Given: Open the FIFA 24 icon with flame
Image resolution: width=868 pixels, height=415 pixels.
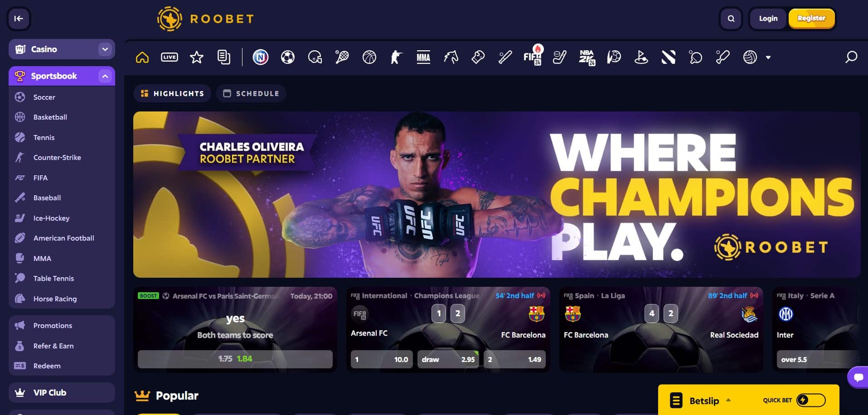Looking at the screenshot, I should 533,55.
